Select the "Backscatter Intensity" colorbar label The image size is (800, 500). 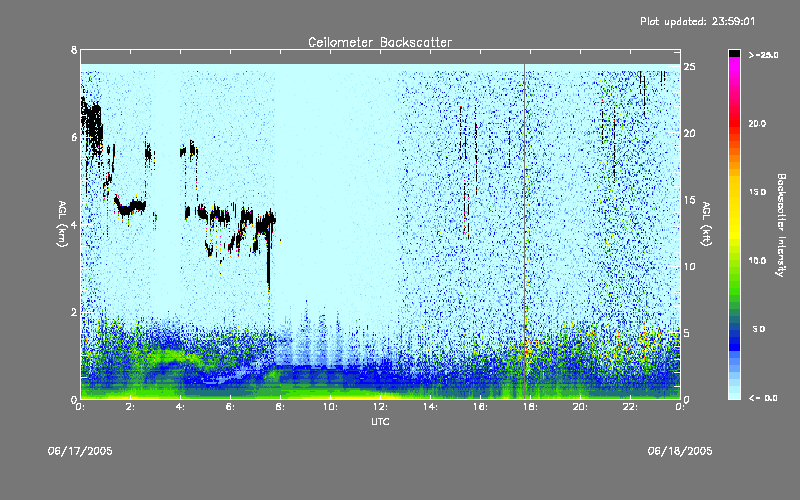click(x=781, y=225)
